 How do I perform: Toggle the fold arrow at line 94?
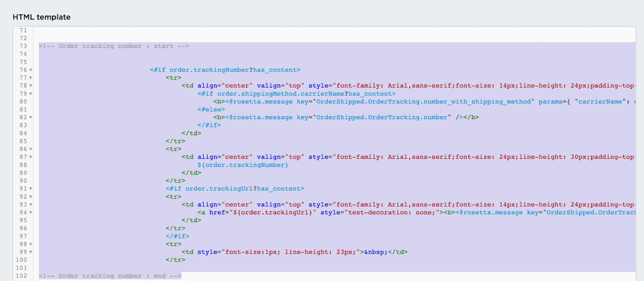coord(31,213)
